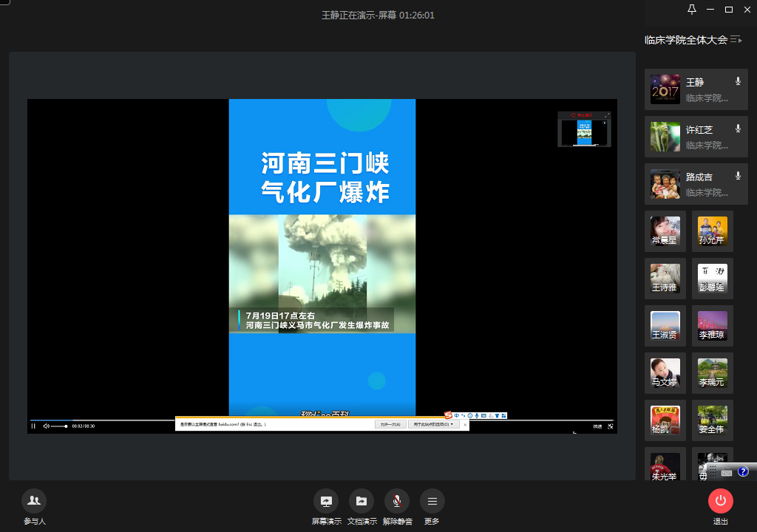
Task: Open 文档演示 document presentation
Action: (x=361, y=501)
